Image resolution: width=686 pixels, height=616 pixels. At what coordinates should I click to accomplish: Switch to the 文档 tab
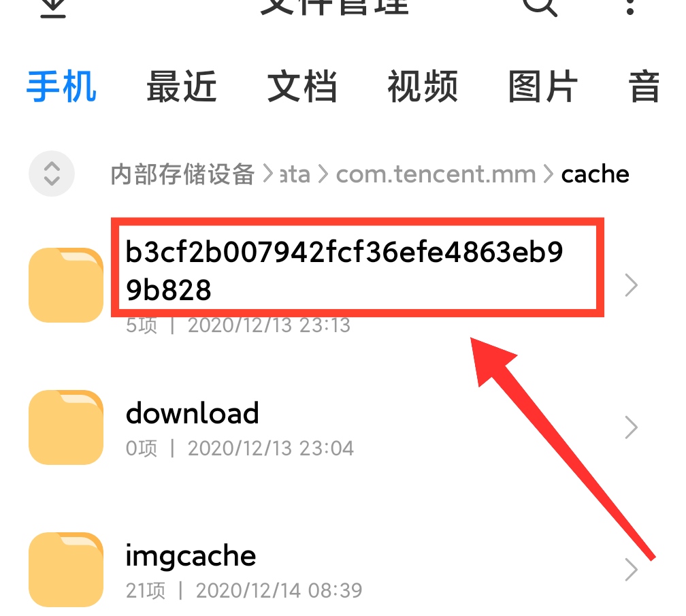pyautogui.click(x=302, y=86)
